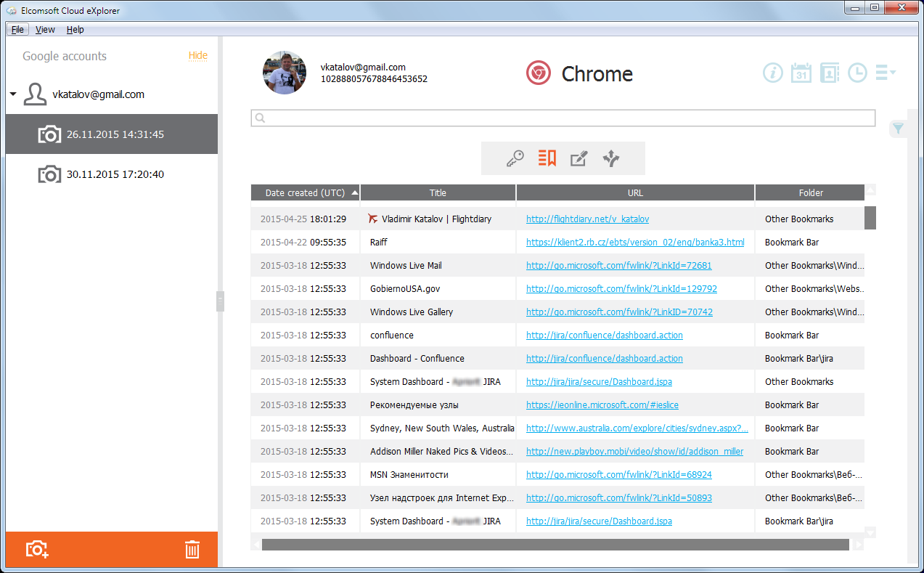Open the clock history icon
Image resolution: width=924 pixels, height=573 pixels.
857,73
